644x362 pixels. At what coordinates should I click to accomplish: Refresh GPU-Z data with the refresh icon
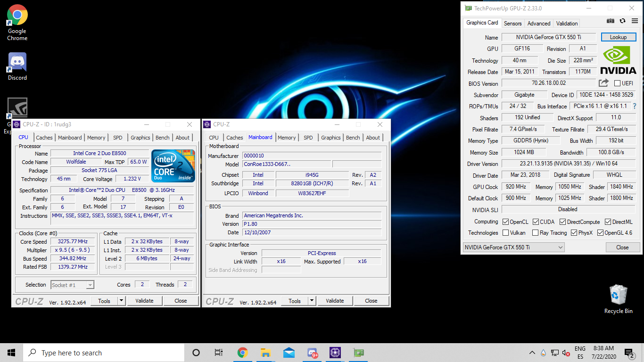(x=623, y=21)
